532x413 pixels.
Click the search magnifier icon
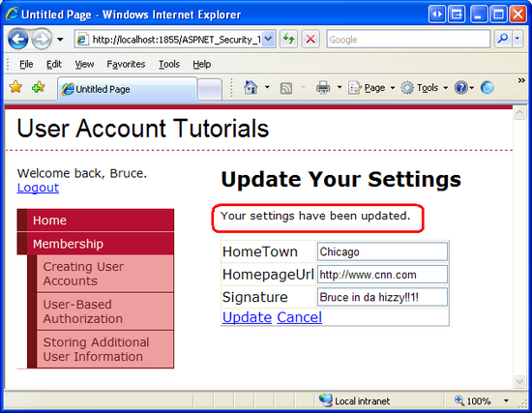503,40
